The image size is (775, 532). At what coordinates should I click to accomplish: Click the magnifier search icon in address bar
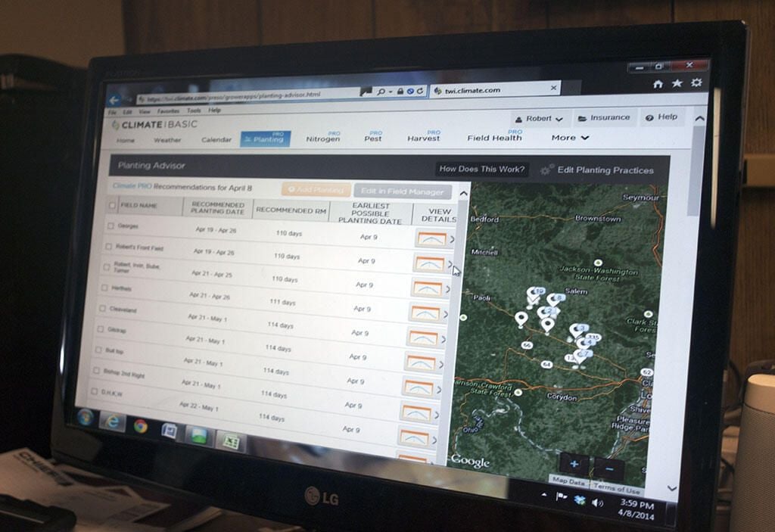click(381, 92)
